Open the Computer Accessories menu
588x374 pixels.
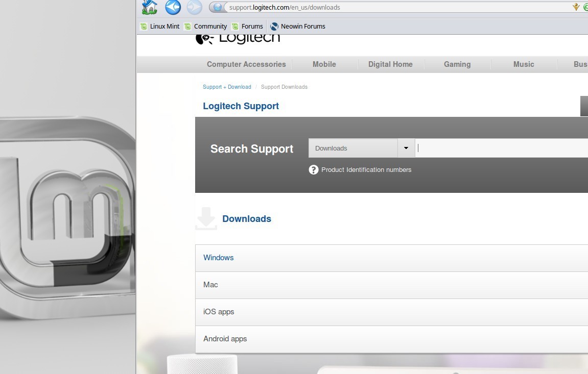tap(246, 64)
